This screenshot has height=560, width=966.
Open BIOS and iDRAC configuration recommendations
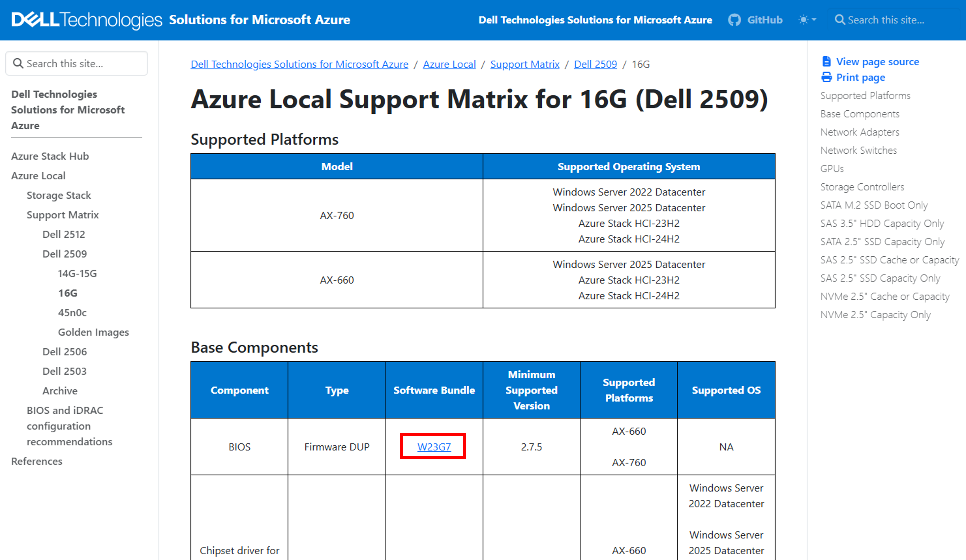pyautogui.click(x=69, y=426)
